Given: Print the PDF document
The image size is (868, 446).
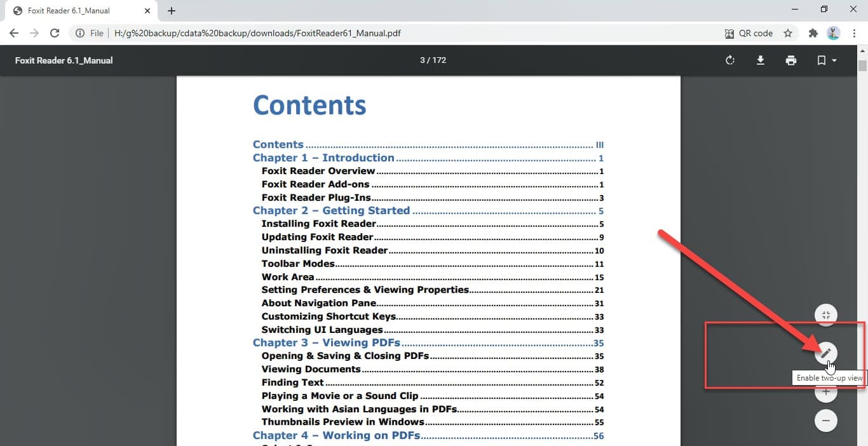Looking at the screenshot, I should click(791, 60).
